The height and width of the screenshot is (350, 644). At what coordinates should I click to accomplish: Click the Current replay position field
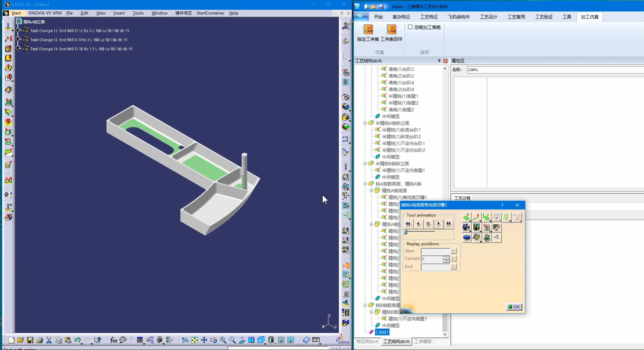[x=432, y=259]
